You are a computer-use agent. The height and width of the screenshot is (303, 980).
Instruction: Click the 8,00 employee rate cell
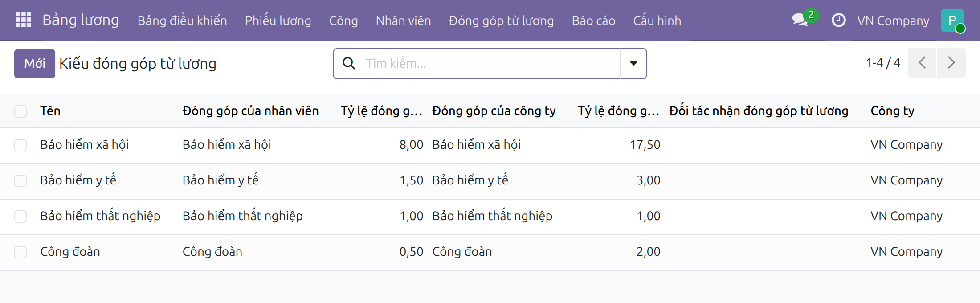pos(411,145)
